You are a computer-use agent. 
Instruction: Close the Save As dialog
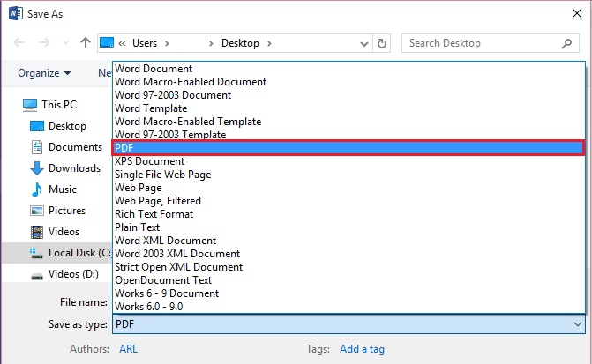coord(576,13)
